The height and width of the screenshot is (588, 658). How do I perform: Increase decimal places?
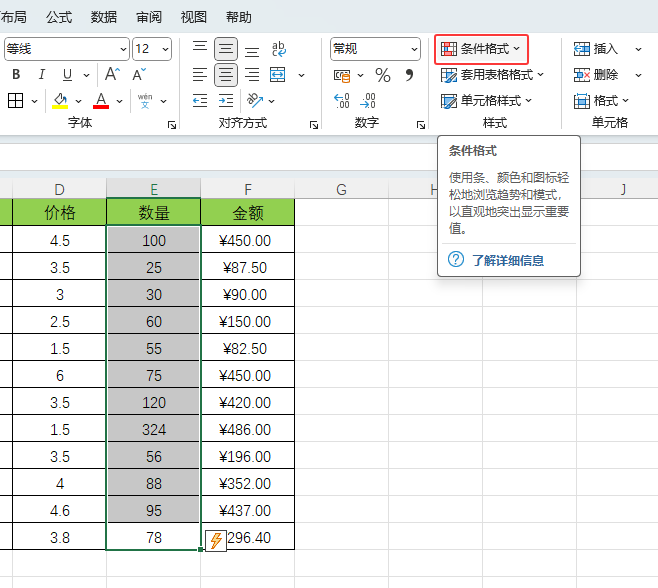(x=342, y=101)
